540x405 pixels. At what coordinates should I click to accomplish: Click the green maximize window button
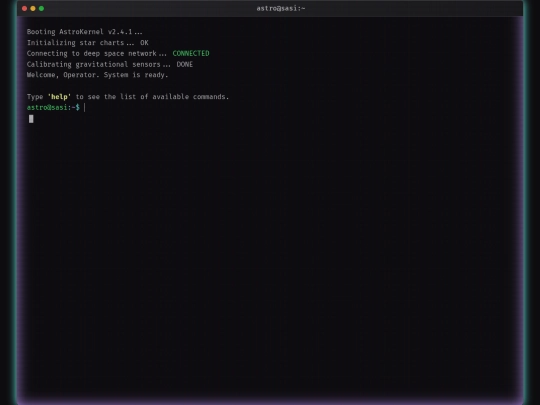click(x=41, y=8)
